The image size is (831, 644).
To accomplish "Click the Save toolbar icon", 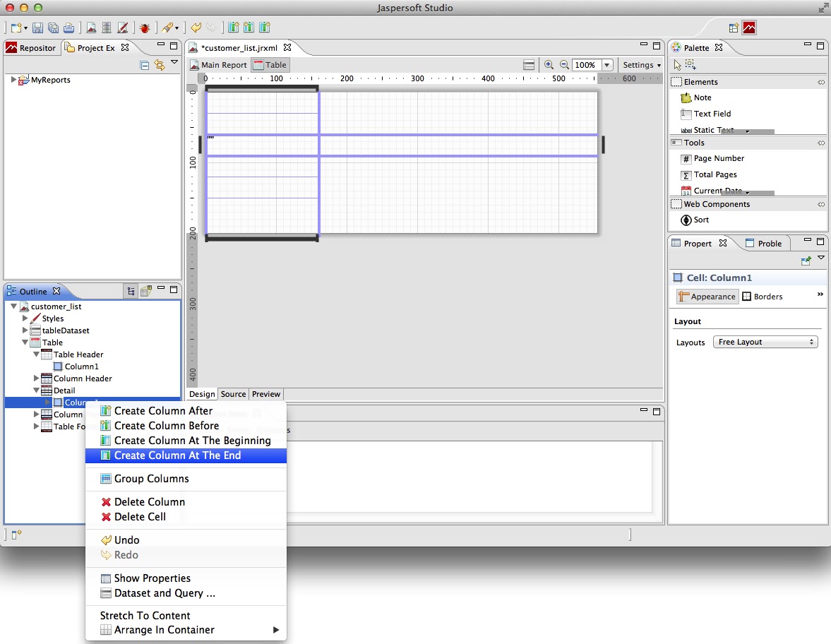I will click(x=37, y=28).
